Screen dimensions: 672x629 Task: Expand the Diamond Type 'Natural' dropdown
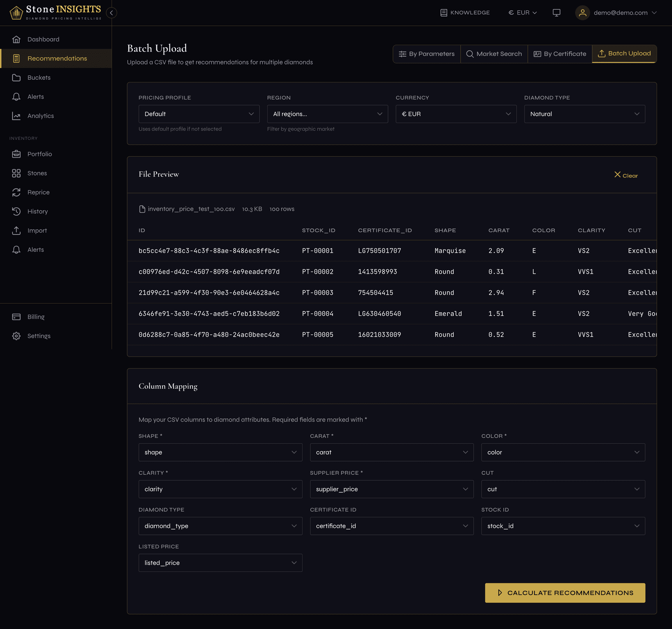(x=584, y=114)
